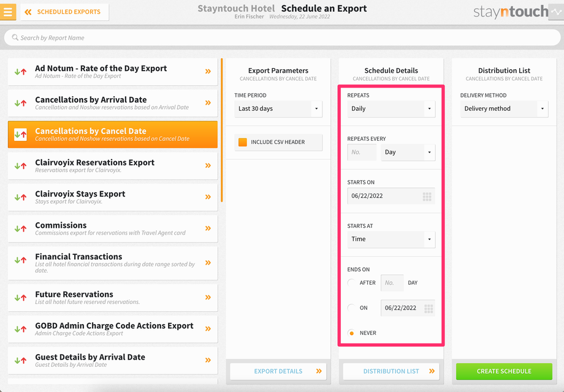Click chevron for Future Reservations row
This screenshot has width=564, height=392.
point(208,297)
